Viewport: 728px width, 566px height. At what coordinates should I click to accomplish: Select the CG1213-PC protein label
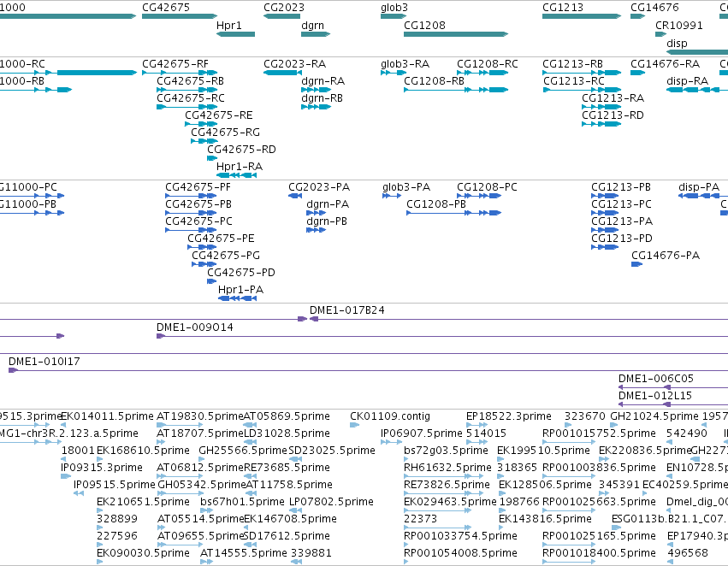621,204
